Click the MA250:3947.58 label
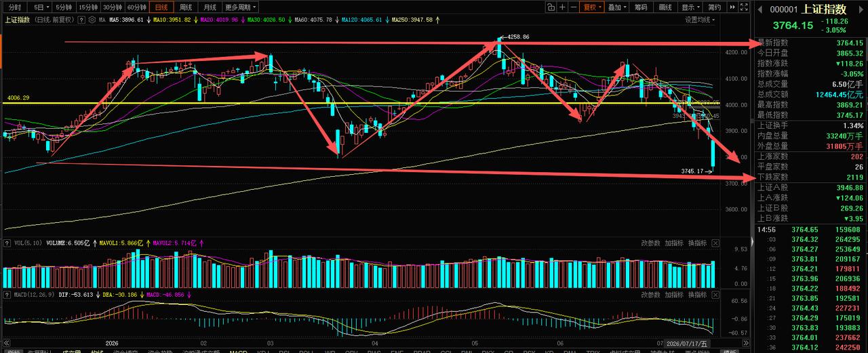Viewport: 868px width, 353px height. (x=414, y=20)
